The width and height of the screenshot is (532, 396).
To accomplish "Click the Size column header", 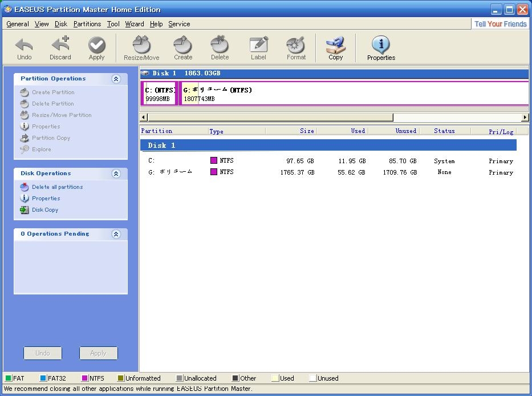I will (x=291, y=131).
